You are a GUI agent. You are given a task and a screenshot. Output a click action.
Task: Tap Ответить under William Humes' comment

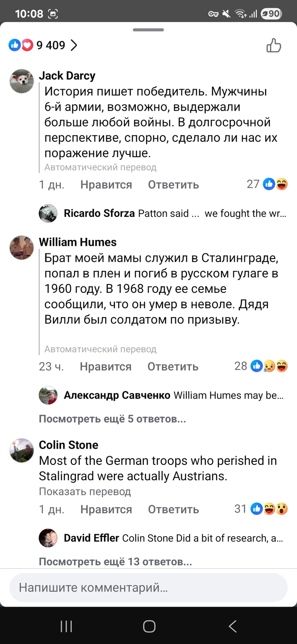tap(173, 366)
